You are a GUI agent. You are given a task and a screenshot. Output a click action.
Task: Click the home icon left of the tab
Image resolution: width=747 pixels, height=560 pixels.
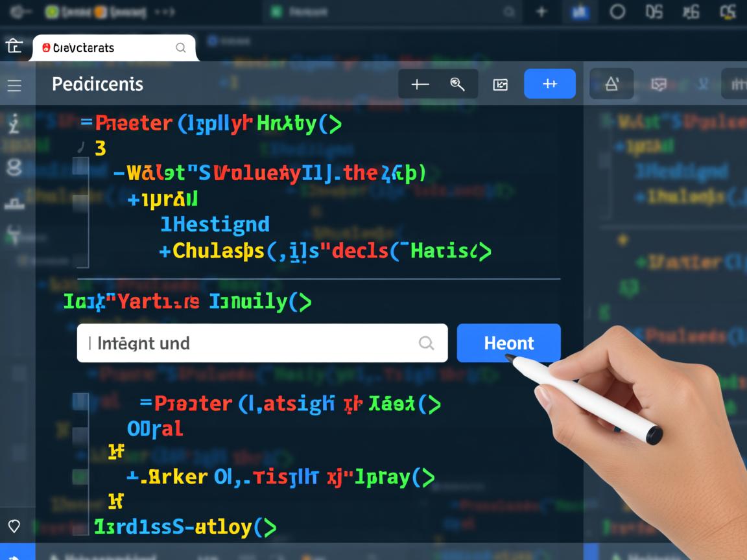pyautogui.click(x=14, y=46)
